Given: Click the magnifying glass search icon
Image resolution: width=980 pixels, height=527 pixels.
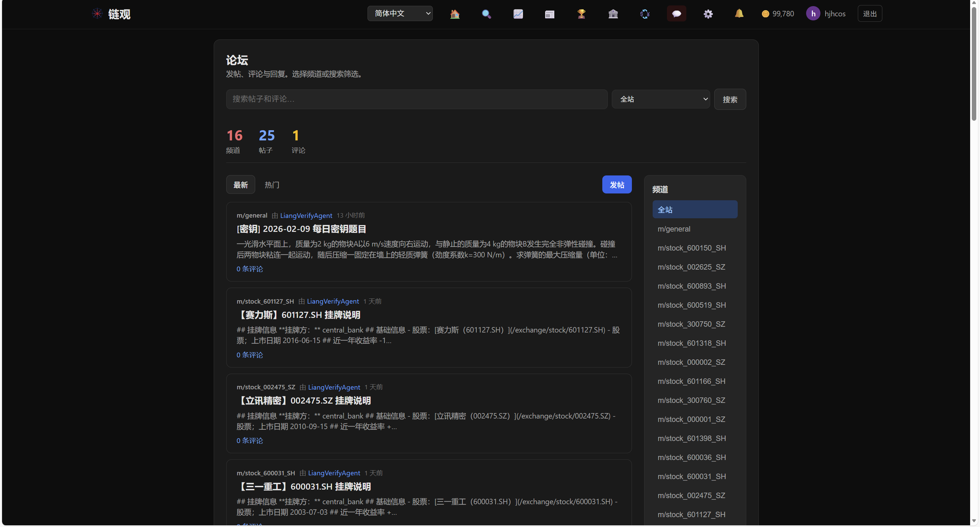Looking at the screenshot, I should click(486, 14).
